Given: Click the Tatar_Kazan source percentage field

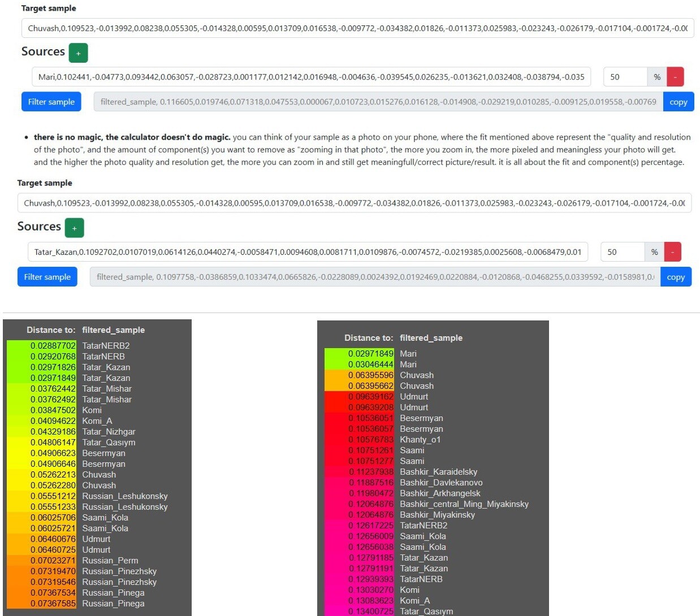Looking at the screenshot, I should click(x=622, y=252).
